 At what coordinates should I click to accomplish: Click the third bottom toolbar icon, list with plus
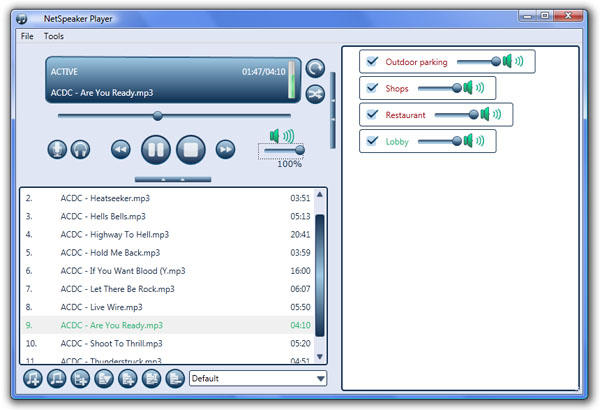[80, 379]
